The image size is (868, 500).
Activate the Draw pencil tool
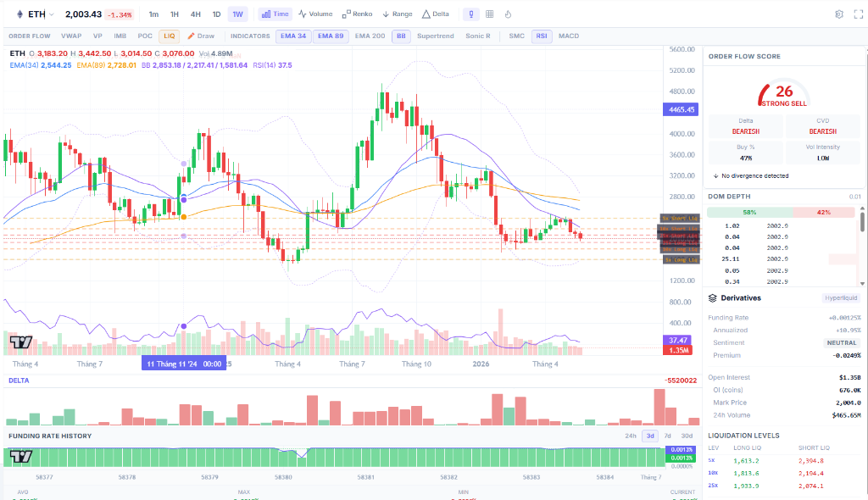[200, 36]
